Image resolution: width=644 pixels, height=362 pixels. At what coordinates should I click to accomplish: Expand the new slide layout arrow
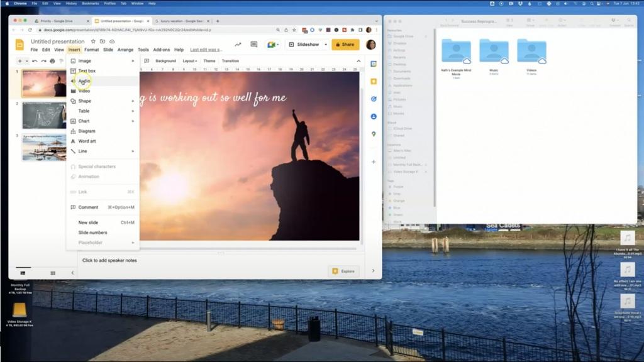[26, 61]
